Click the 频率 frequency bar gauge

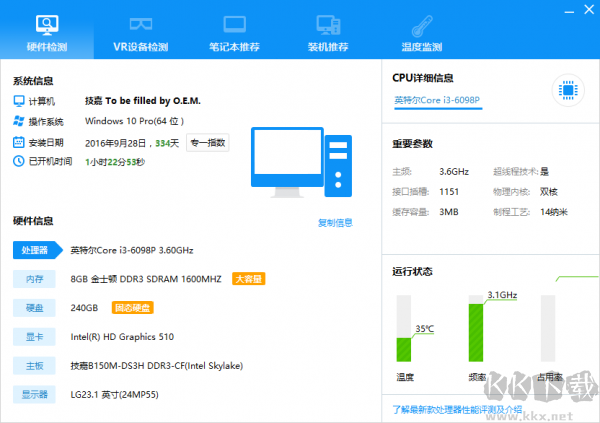pos(476,328)
